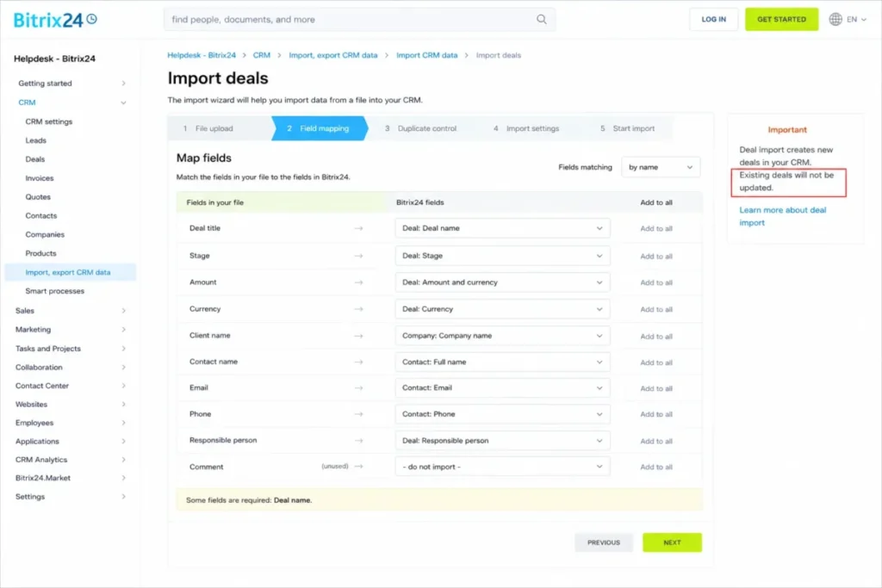The image size is (882, 588).
Task: Open Invoices in sidebar
Action: (40, 178)
